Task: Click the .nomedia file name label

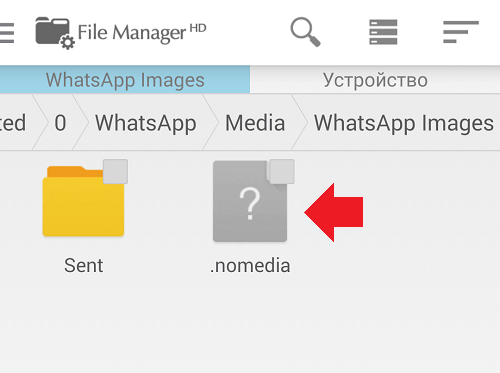Action: tap(250, 266)
